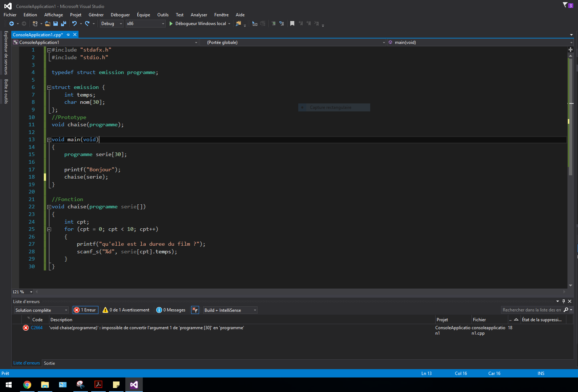
Task: Open the Générer menu
Action: pos(96,15)
